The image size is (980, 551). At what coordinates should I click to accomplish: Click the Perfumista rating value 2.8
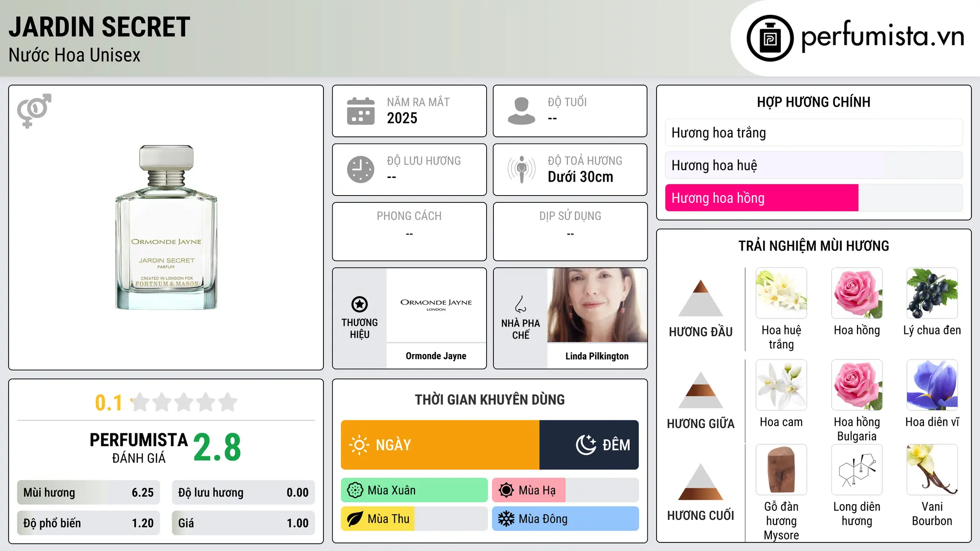(217, 448)
